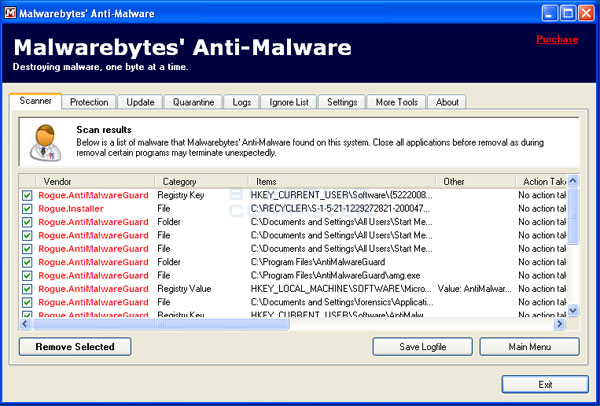Toggle checkbox for the Registry Value row
Image resolution: width=600 pixels, height=406 pixels.
pos(27,289)
